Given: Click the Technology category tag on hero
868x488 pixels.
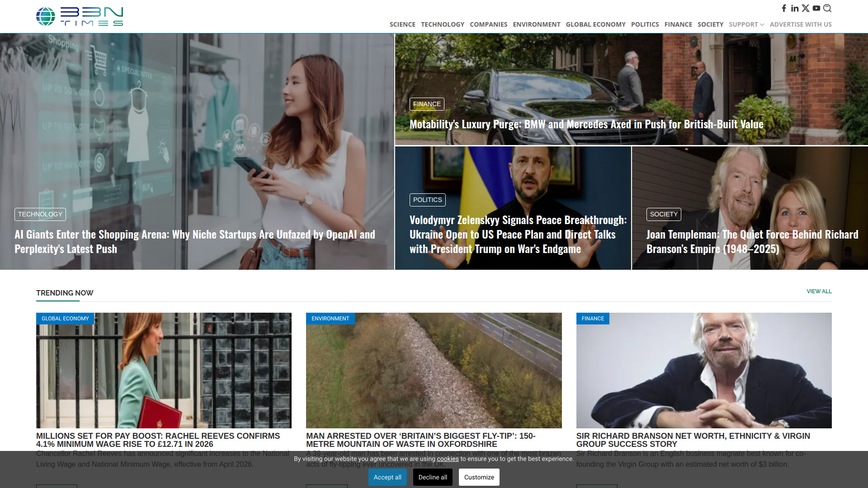Looking at the screenshot, I should tap(40, 214).
